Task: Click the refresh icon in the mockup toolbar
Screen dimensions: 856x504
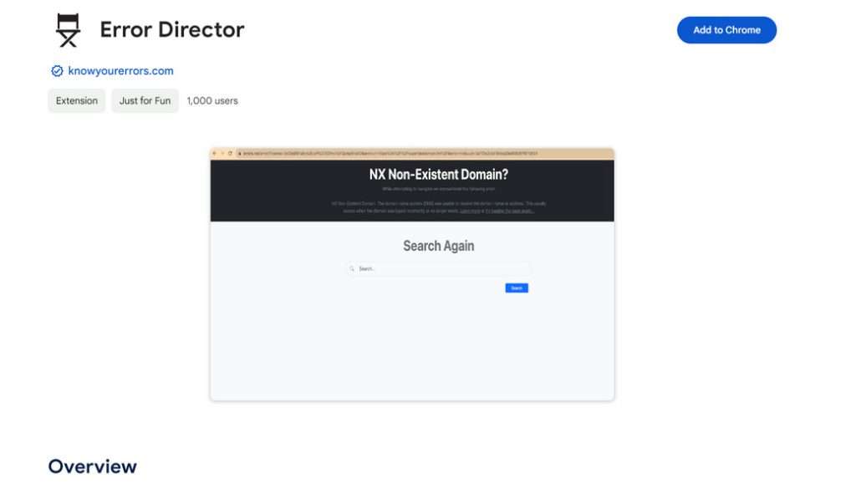Action: point(231,153)
